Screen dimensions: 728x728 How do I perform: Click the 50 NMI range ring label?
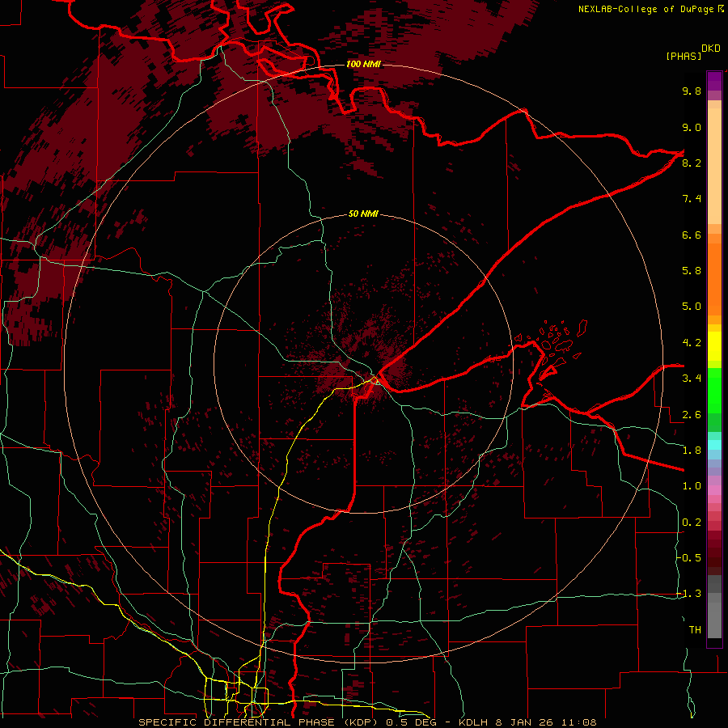[x=363, y=214]
